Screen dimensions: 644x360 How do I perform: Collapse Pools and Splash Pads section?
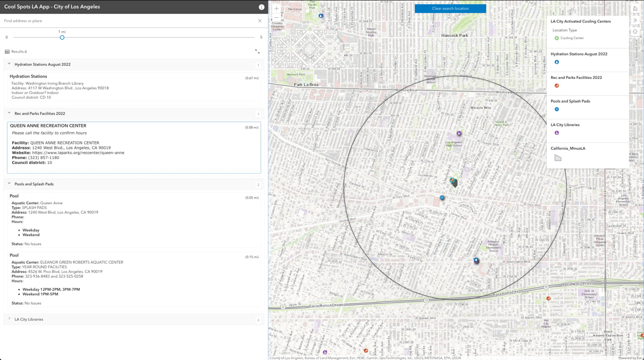click(9, 184)
